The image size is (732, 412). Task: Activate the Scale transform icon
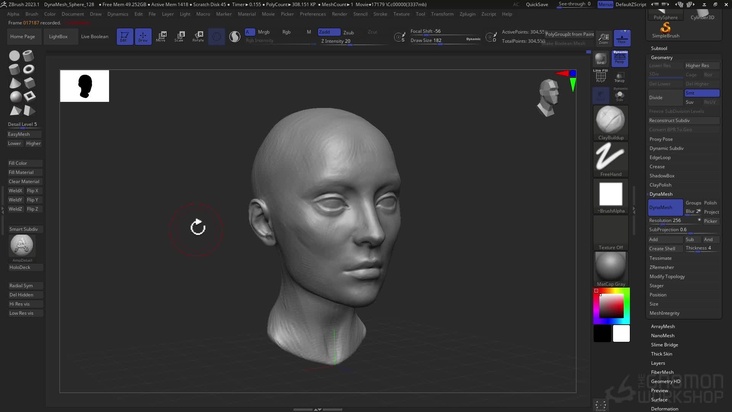(x=180, y=36)
